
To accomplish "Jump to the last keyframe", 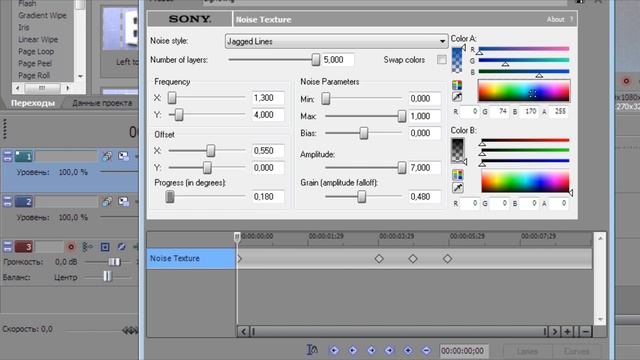I will pos(389,350).
